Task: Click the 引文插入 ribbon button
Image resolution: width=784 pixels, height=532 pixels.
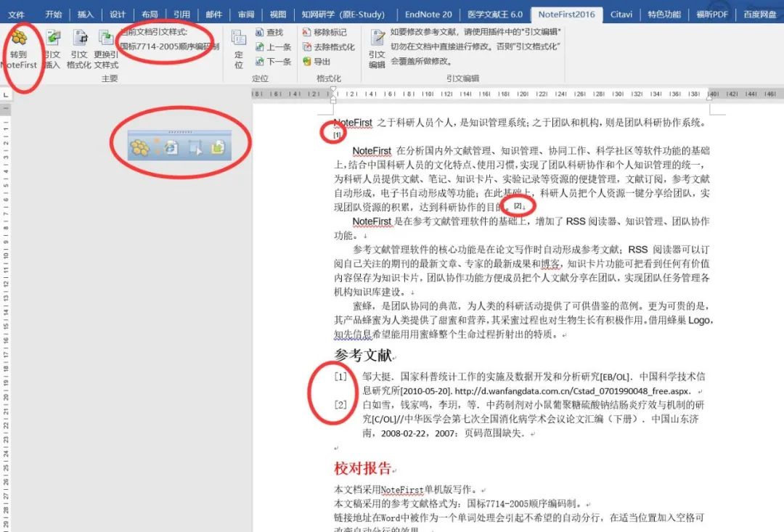Action: pyautogui.click(x=52, y=49)
